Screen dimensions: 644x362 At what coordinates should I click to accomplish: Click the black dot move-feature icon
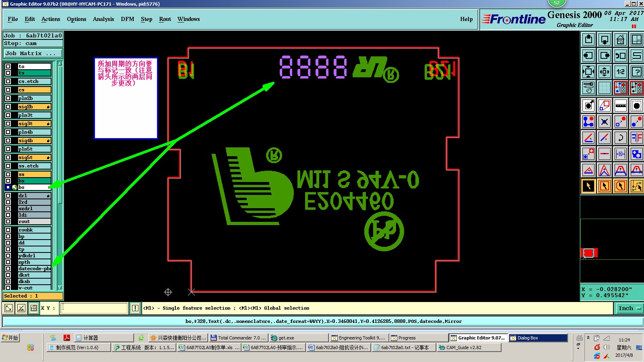pos(588,105)
